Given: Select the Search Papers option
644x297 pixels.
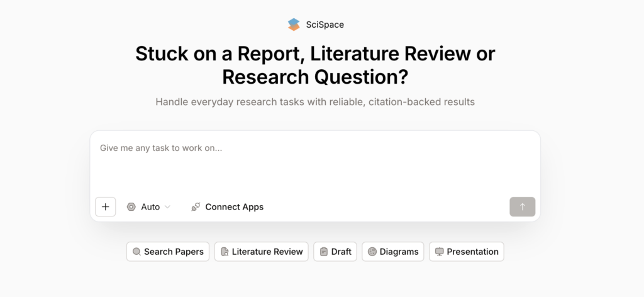Looking at the screenshot, I should pos(174,252).
